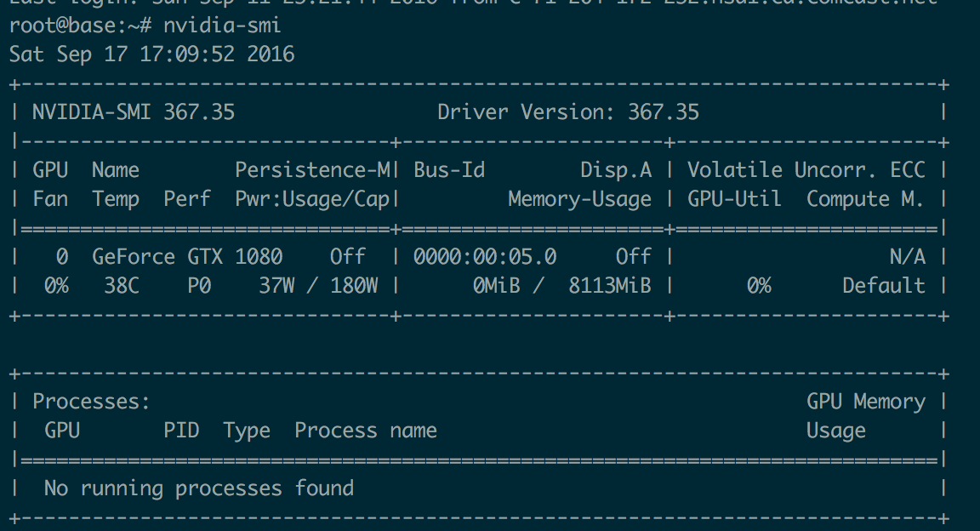
Task: Click the Driver Version 367.35 text
Action: pyautogui.click(x=567, y=112)
